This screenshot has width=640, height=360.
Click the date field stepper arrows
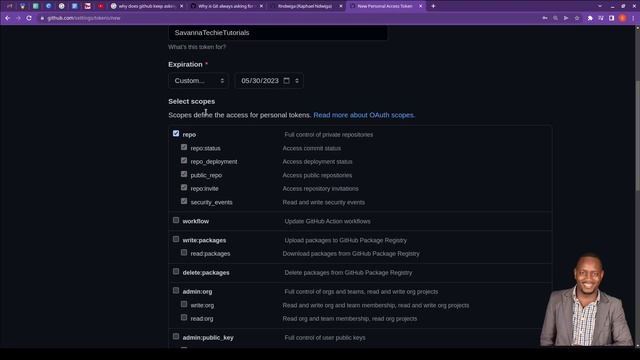click(x=297, y=80)
